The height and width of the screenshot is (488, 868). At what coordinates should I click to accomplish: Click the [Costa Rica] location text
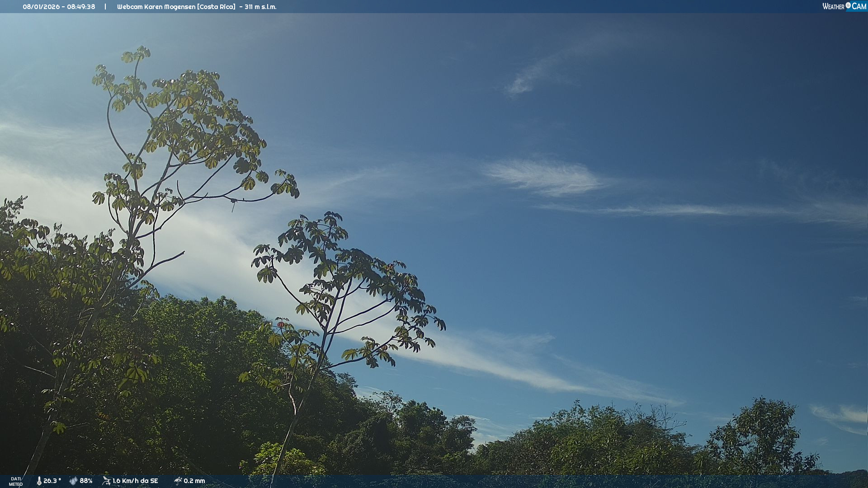coord(216,7)
